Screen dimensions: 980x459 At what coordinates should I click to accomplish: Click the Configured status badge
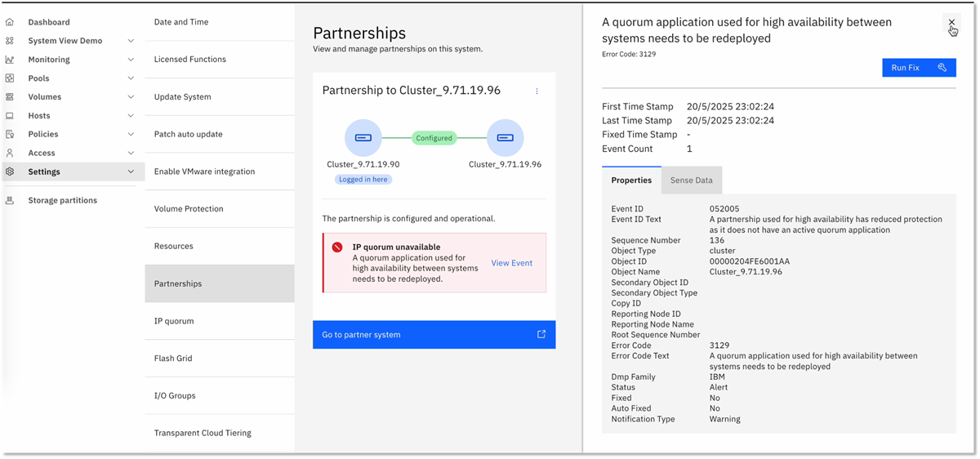(x=434, y=138)
